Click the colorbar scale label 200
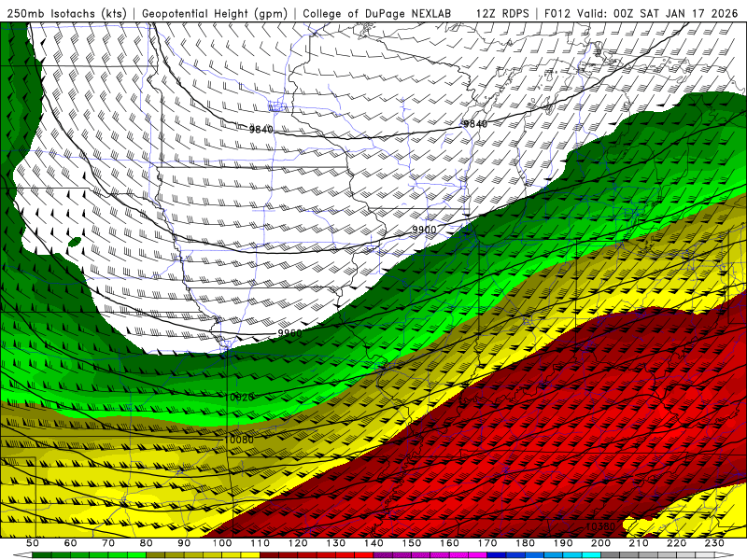This screenshot has height=560, width=747. [600, 543]
